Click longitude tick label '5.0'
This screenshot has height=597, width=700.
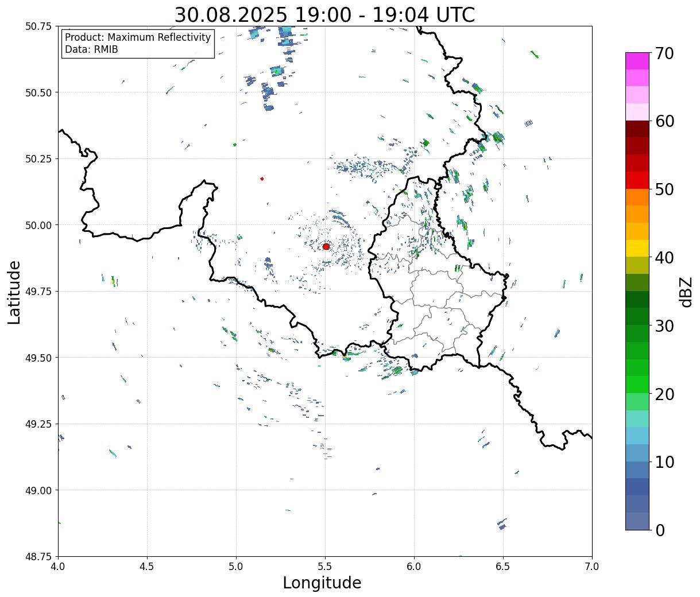pos(236,566)
